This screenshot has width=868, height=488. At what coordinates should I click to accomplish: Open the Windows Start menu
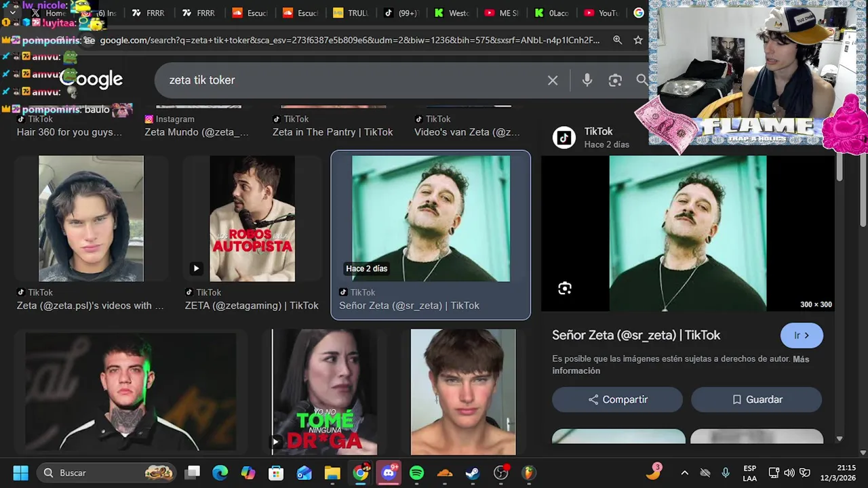coord(20,472)
